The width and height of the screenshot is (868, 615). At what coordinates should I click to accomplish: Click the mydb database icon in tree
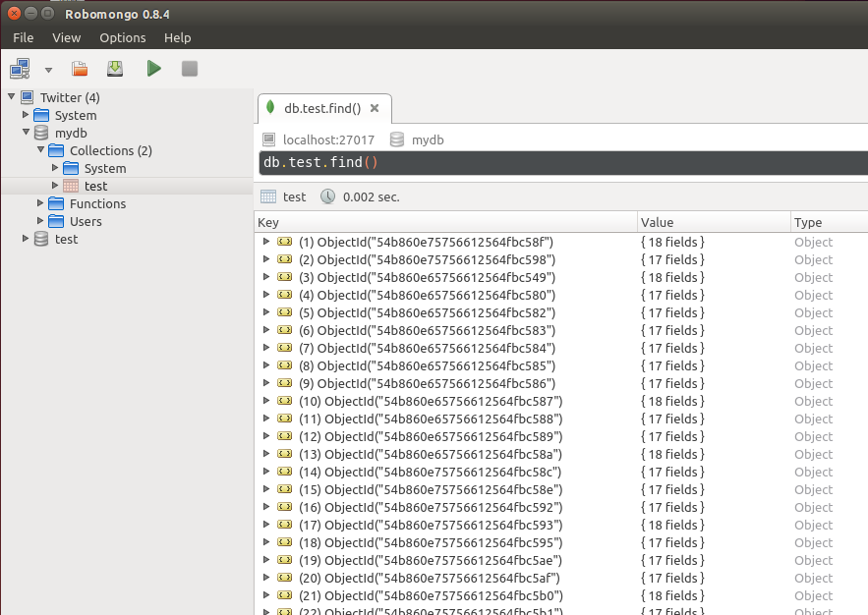41,133
